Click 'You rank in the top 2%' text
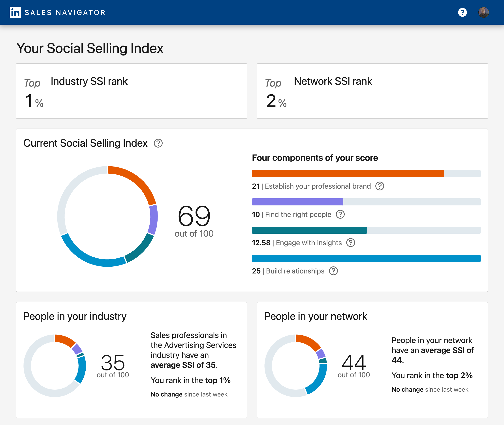 [x=432, y=375]
